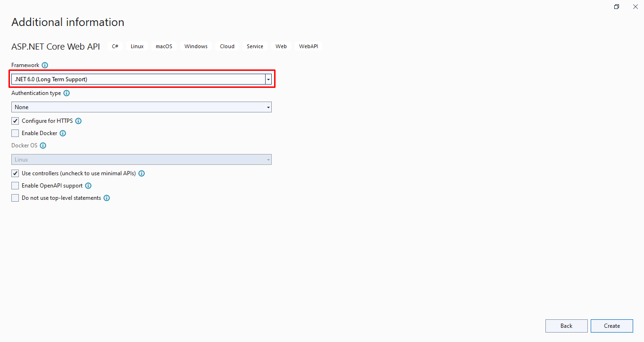Click the Framework info icon

click(x=45, y=65)
